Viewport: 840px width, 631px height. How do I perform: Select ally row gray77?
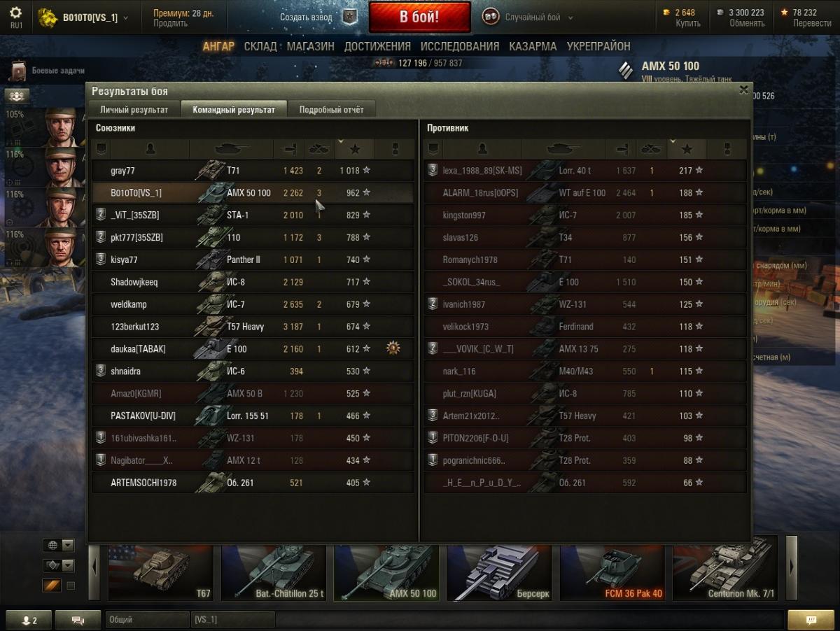(253, 170)
